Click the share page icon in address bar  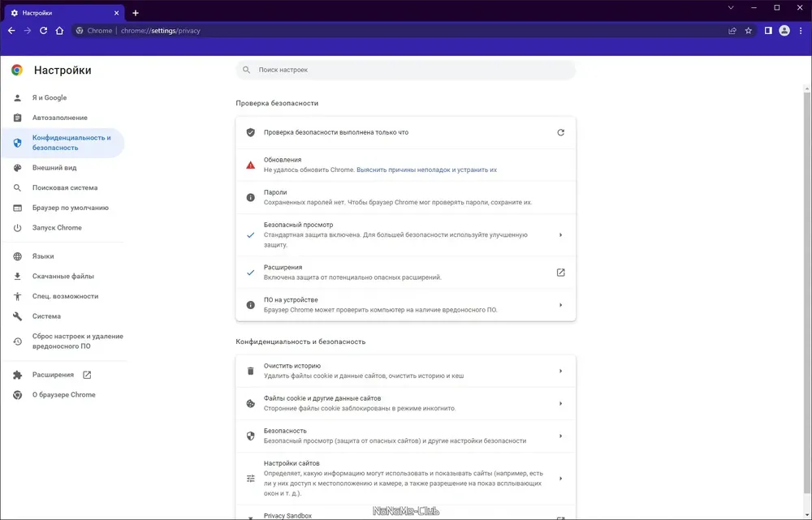(x=732, y=31)
